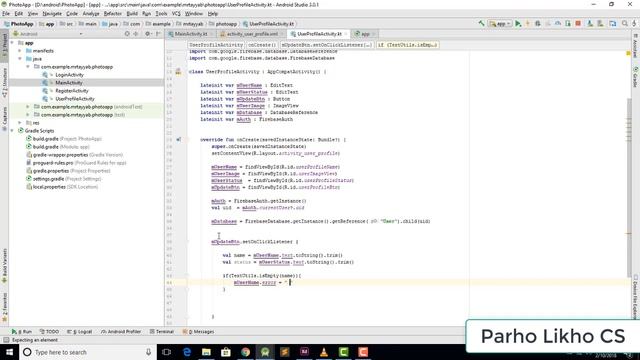The height and width of the screenshot is (360, 640).
Task: Open the Terminal tool window
Action: [162, 331]
